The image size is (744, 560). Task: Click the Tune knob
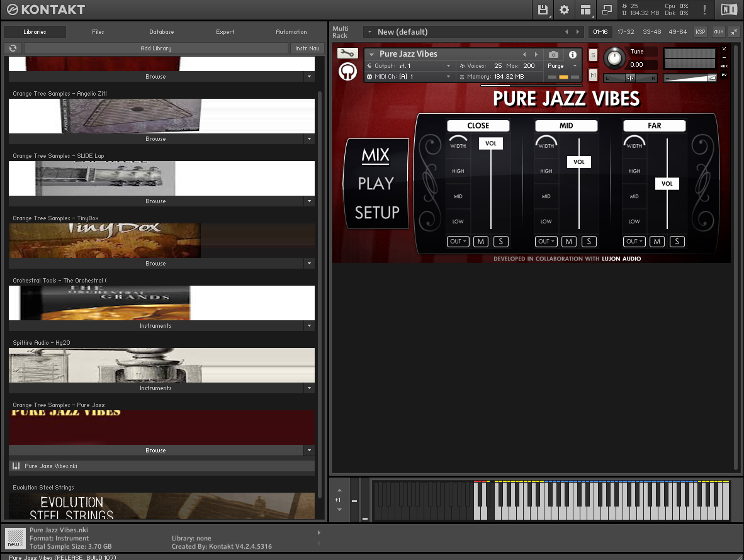614,59
